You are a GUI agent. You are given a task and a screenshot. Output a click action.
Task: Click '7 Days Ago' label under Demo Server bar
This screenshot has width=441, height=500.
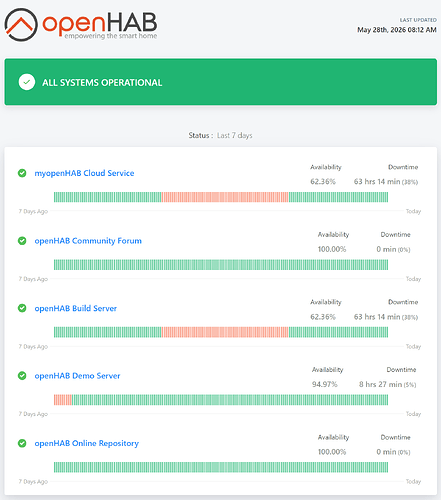pyautogui.click(x=33, y=414)
